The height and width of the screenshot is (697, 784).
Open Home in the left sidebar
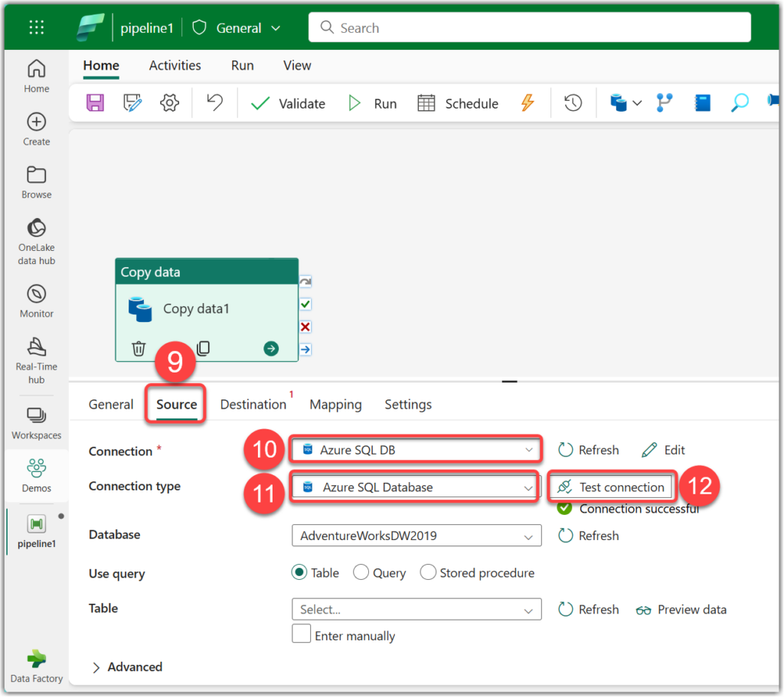coord(37,76)
